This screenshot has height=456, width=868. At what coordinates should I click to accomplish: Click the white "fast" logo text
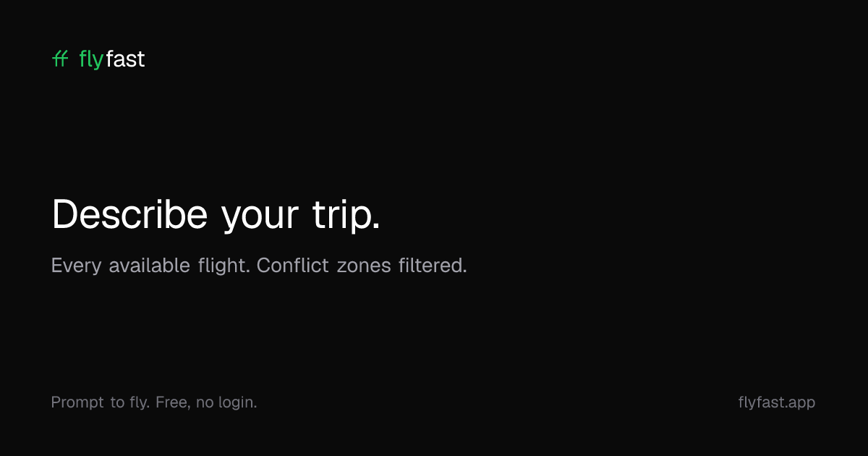click(x=125, y=59)
